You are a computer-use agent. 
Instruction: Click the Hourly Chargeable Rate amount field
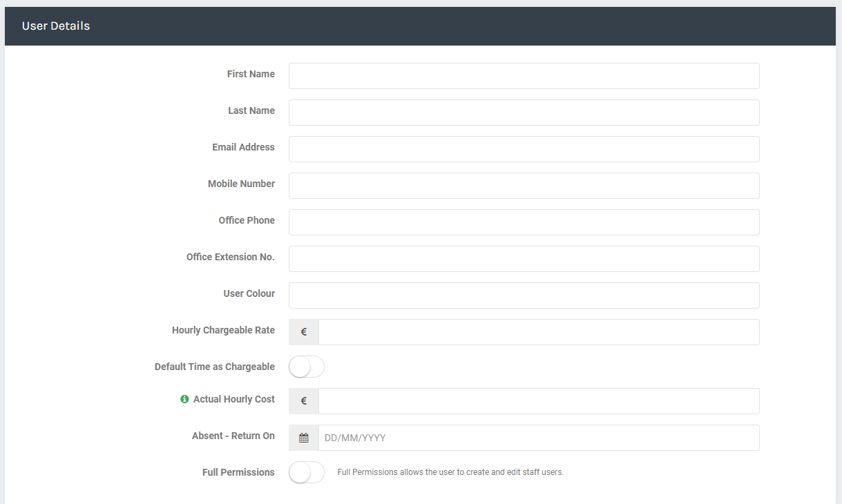tap(539, 332)
